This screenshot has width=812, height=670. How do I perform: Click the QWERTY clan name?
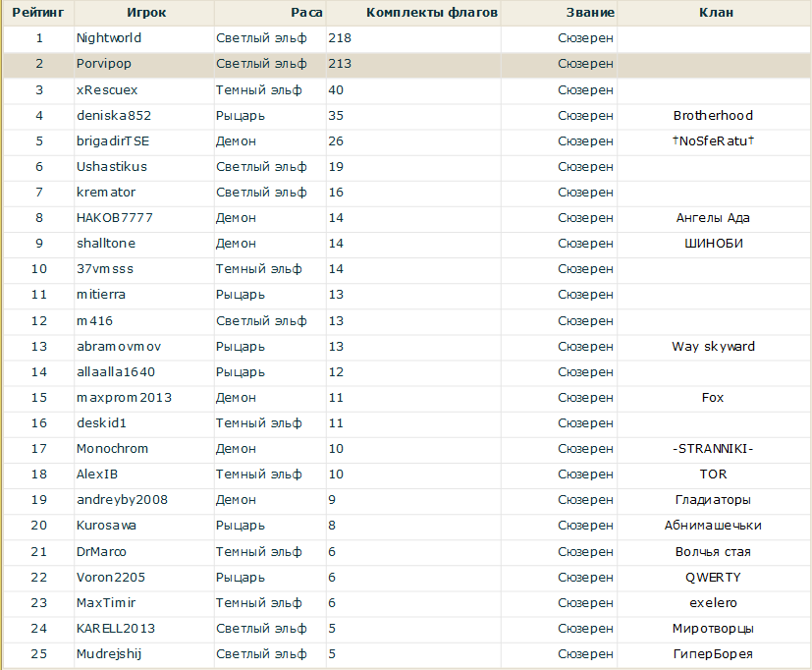click(713, 577)
